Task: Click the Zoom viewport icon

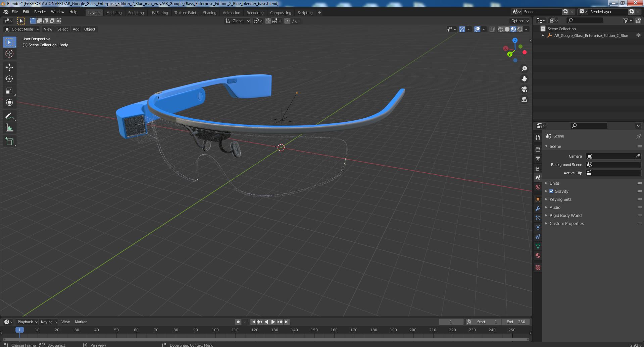Action: [x=524, y=69]
